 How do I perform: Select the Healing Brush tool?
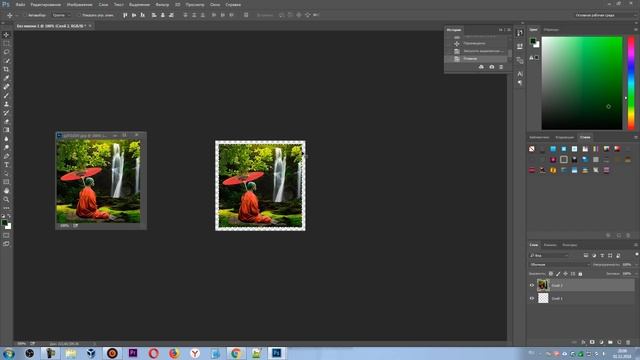(6, 87)
